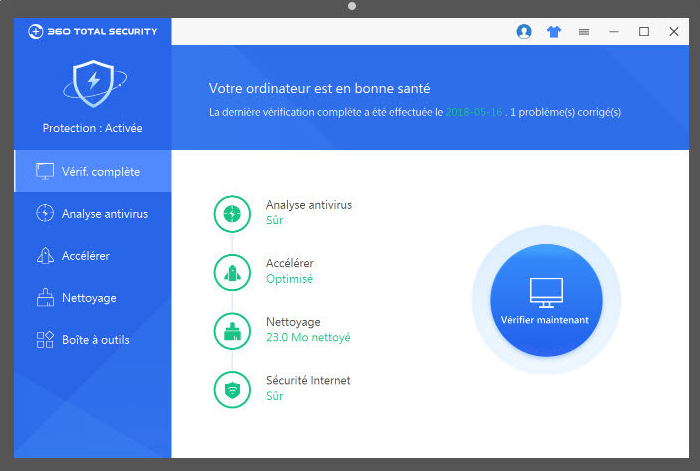
Task: Click the 1 problème(s) corrigé(s) text
Action: 566,112
